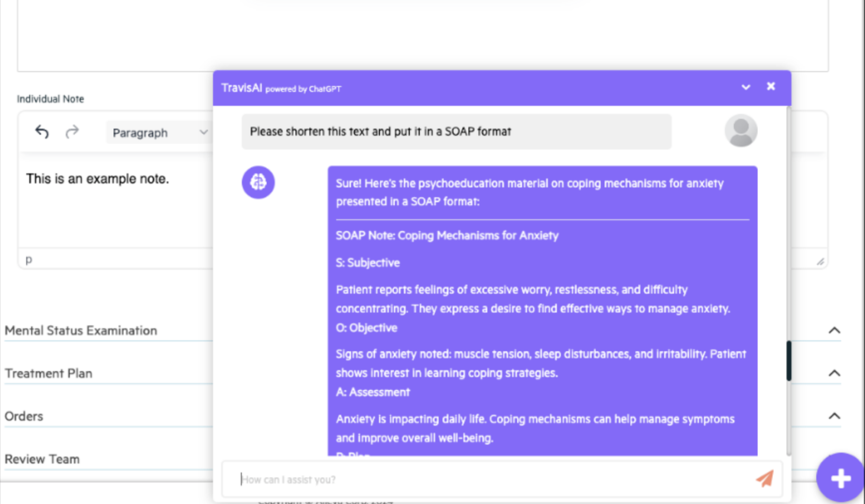Click the SOAP format prompt message bubble
Viewport: 865px width, 504px height.
(456, 131)
